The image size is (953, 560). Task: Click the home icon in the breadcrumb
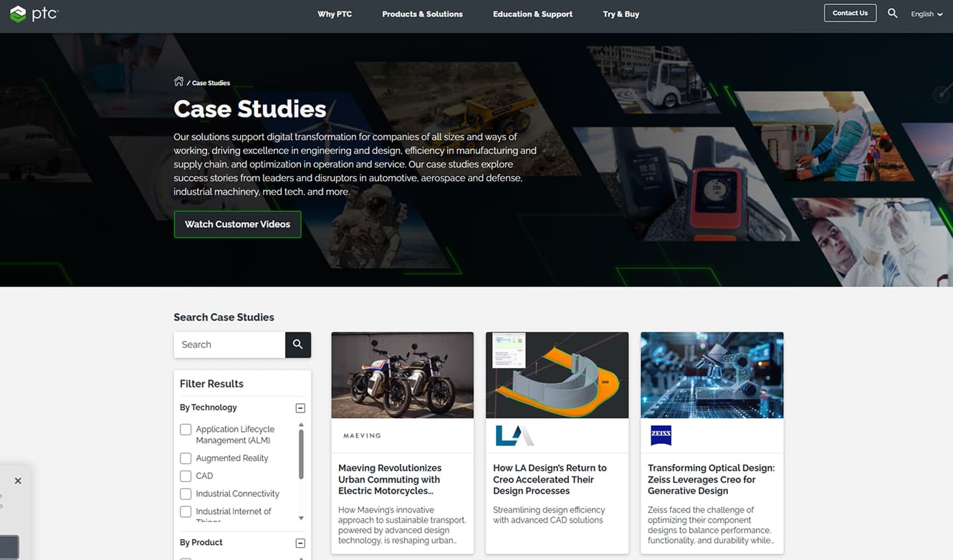click(x=178, y=82)
